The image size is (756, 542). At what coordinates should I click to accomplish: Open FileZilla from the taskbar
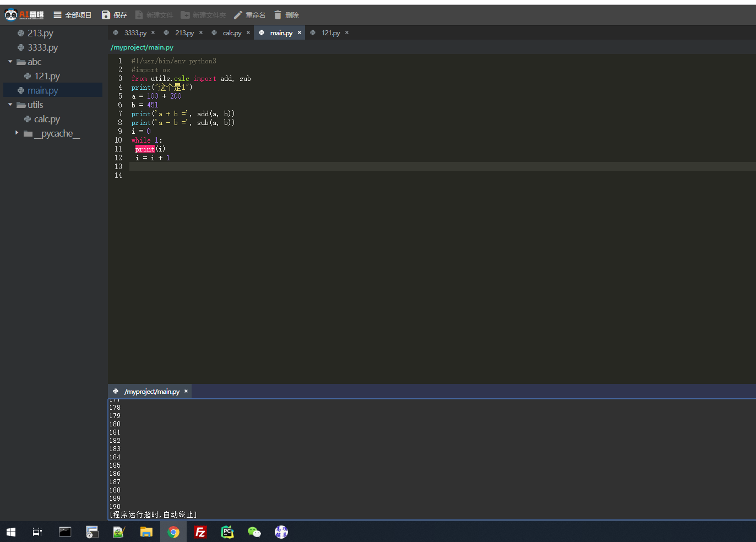click(200, 532)
